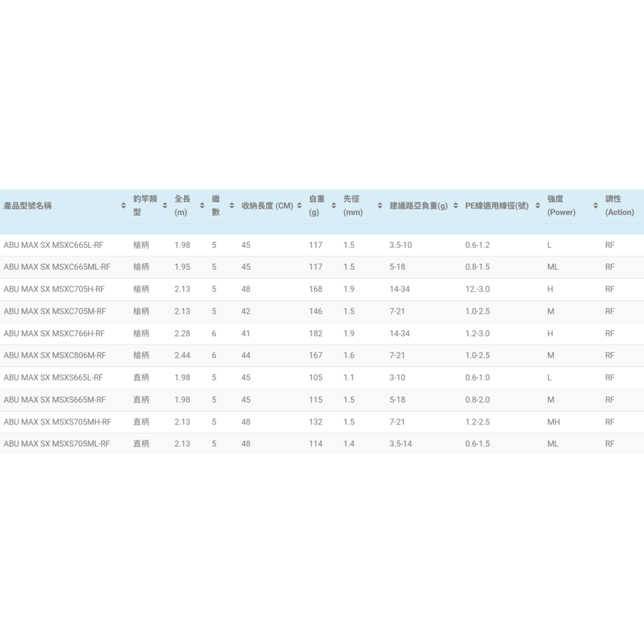Image resolution: width=644 pixels, height=644 pixels.
Task: Select row ABU MAX SX MSXS705ML-RF
Action: click(x=322, y=444)
